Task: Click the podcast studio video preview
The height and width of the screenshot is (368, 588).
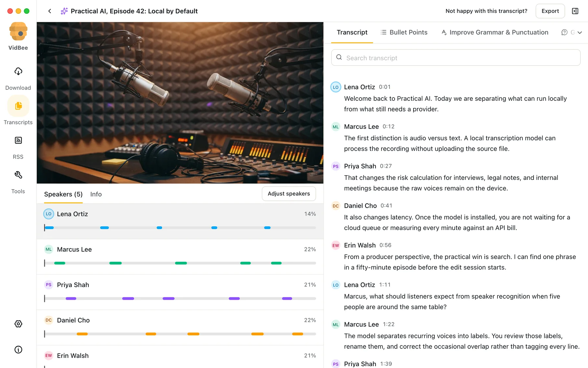Action: [180, 103]
